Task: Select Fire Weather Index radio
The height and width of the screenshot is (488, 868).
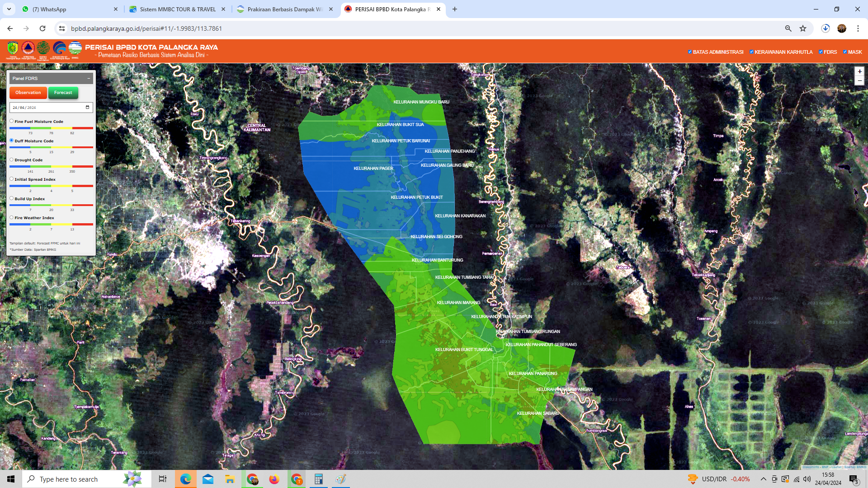Action: point(12,217)
